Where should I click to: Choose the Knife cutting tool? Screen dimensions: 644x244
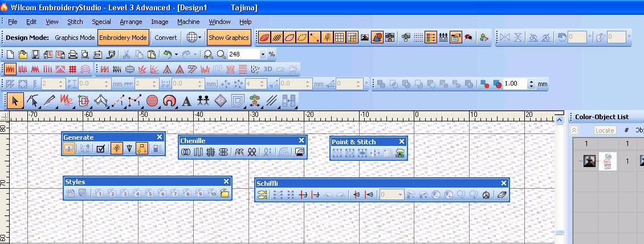49,101
